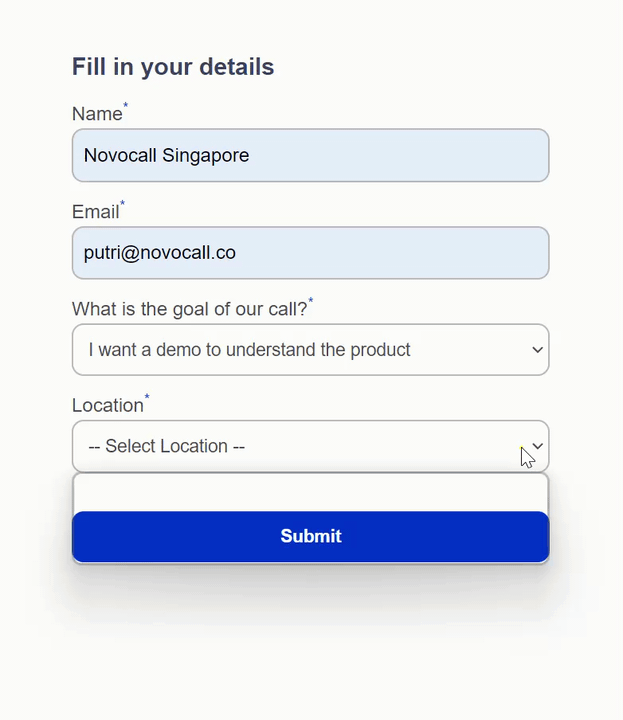Click the required asterisk beside Email label
Screen dimensions: 623x720
coord(122,203)
